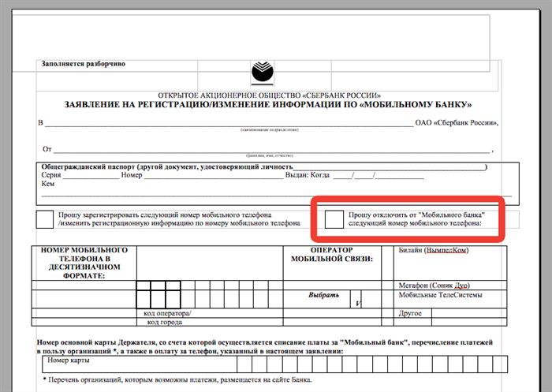Click the Sberbank logo at top
Image resolution: width=552 pixels, height=392 pixels.
tap(263, 73)
